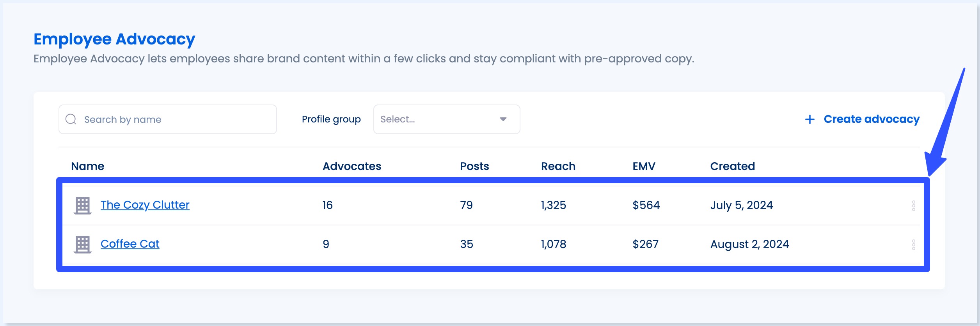Click the Employee Advocacy page title

(x=114, y=38)
